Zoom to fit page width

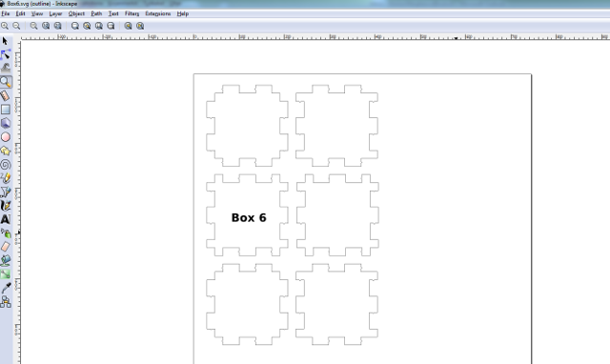point(111,26)
